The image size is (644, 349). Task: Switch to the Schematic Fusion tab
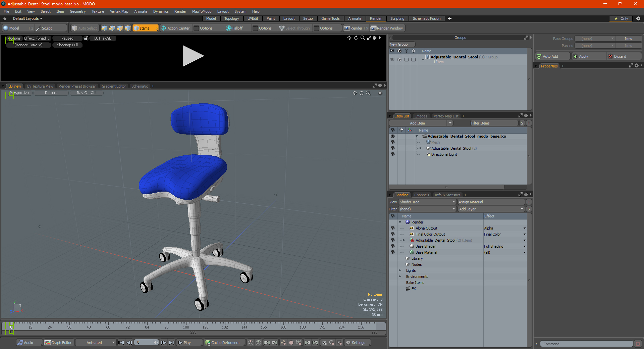(427, 18)
